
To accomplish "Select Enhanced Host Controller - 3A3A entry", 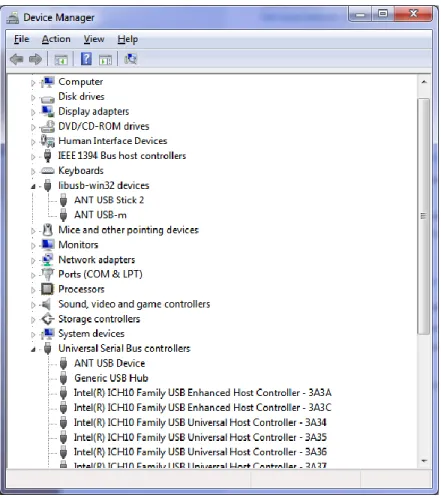I will coord(203,393).
